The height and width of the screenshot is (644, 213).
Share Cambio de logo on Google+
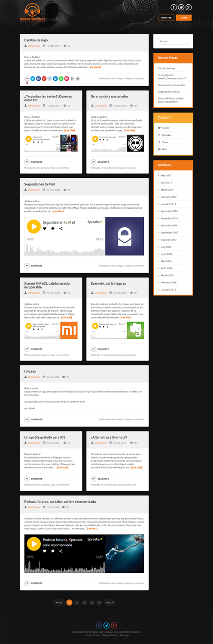point(44,79)
